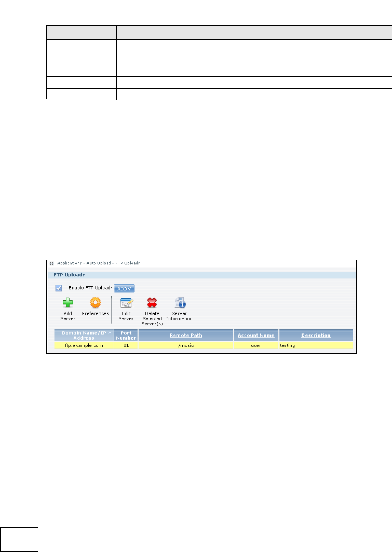Sort by Domain Name/IP Address column

(84, 335)
